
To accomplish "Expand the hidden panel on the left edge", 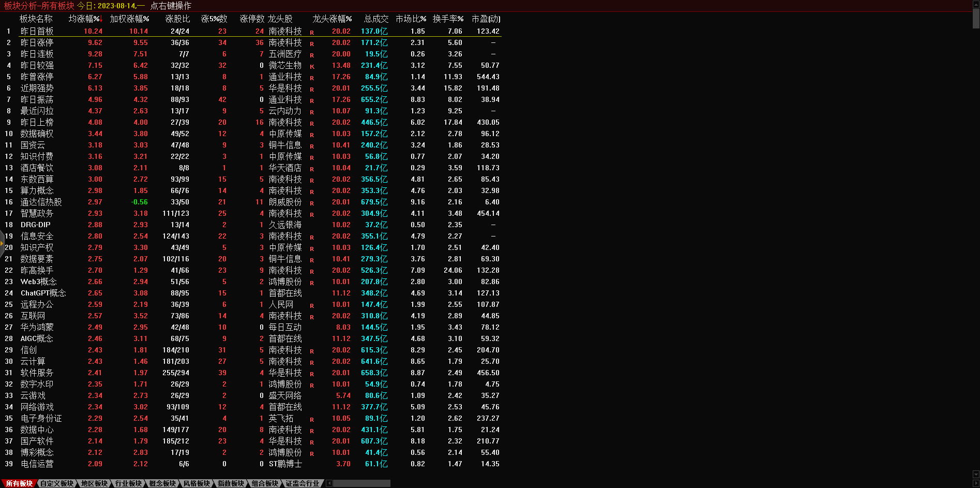I will [x=2, y=242].
